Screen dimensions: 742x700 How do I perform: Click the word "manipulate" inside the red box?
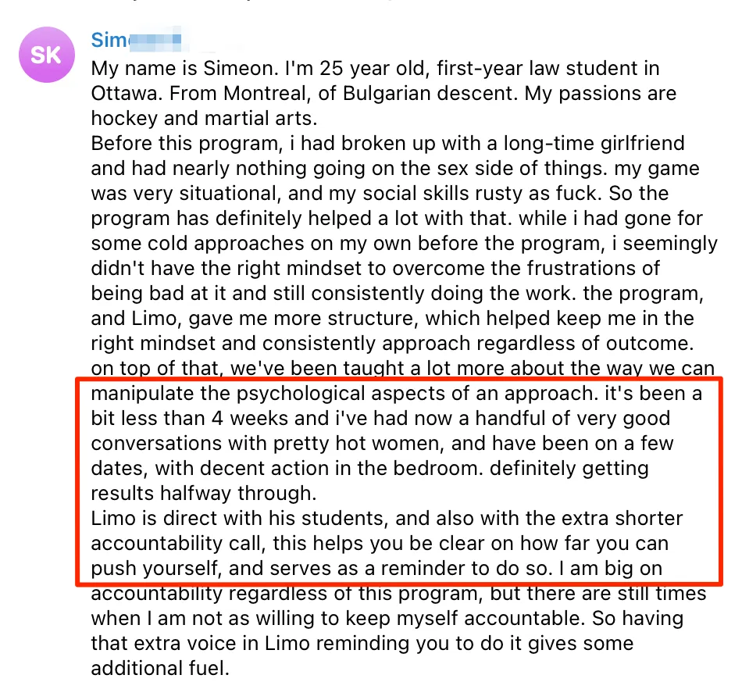[x=142, y=394]
